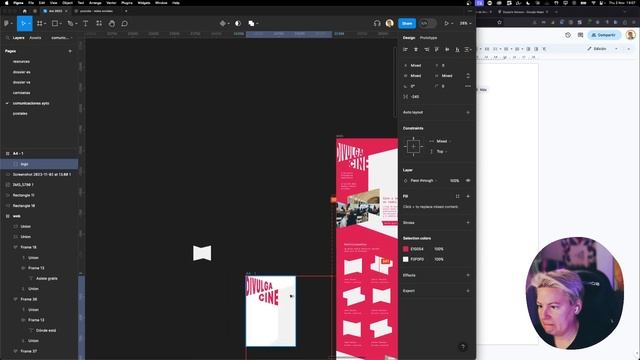This screenshot has width=640, height=360.
Task: Select the comunicaciones ayto page
Action: [31, 103]
